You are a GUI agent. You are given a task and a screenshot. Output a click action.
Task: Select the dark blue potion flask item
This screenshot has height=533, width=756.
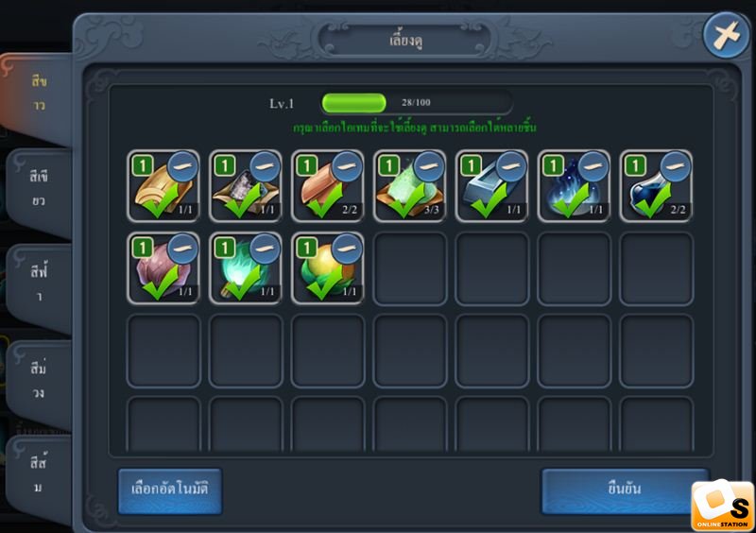coord(656,186)
